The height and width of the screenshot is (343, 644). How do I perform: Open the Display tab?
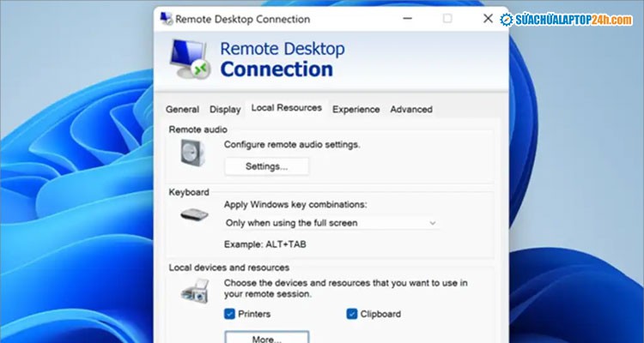click(225, 110)
